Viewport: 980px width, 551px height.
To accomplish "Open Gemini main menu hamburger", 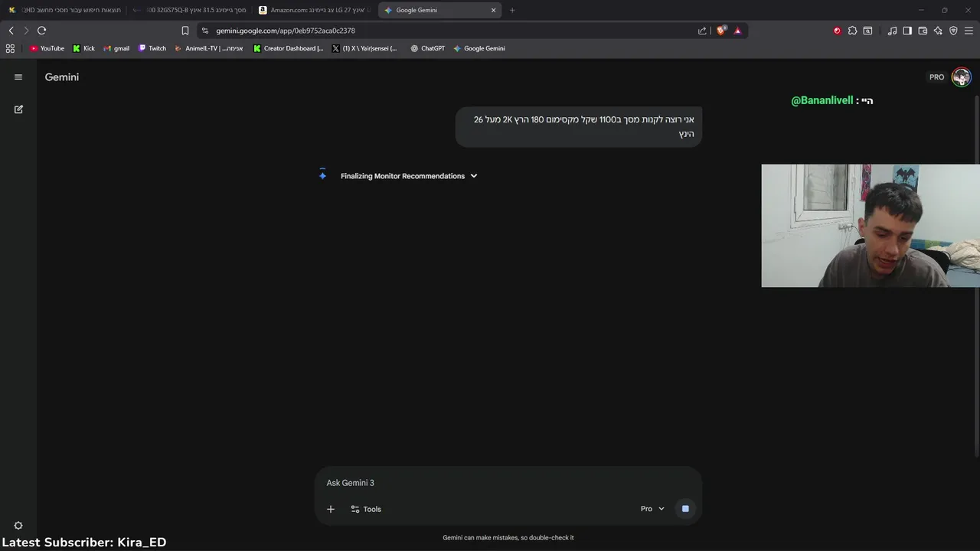I will [18, 77].
